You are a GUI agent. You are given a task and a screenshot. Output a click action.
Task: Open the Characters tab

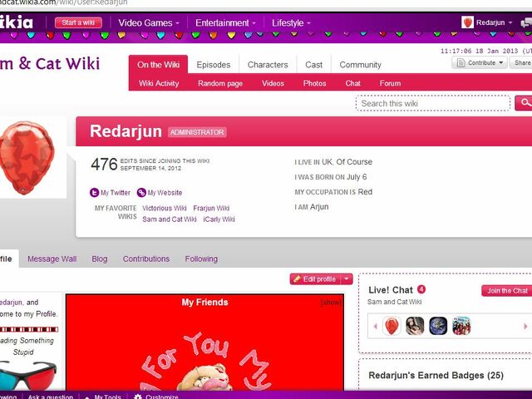268,65
